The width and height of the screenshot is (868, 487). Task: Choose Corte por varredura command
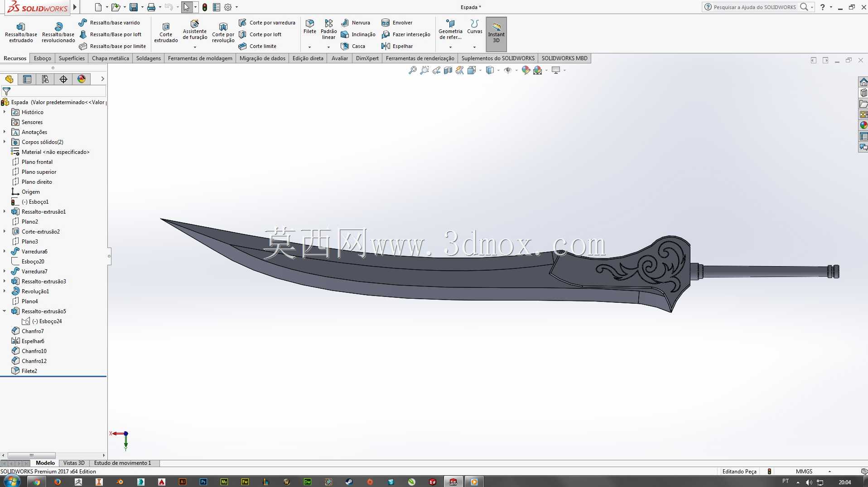point(267,23)
